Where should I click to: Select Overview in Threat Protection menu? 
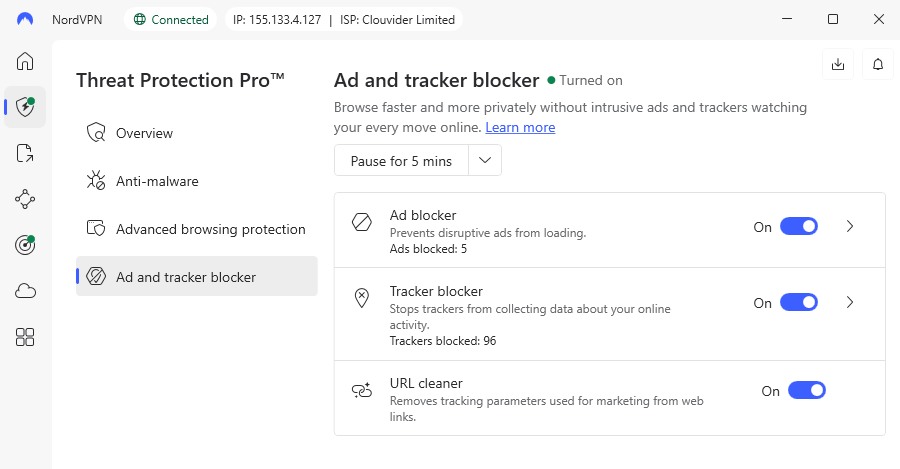[196, 133]
